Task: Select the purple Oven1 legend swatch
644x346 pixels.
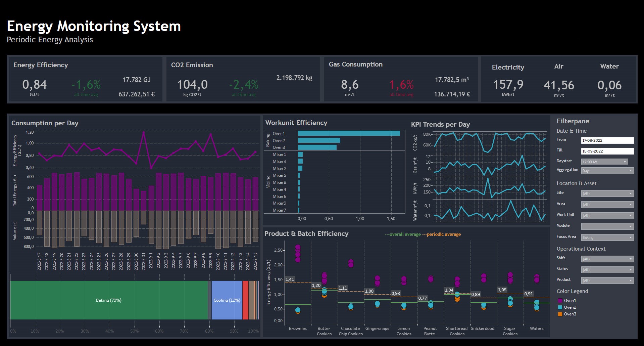Action: (x=560, y=301)
